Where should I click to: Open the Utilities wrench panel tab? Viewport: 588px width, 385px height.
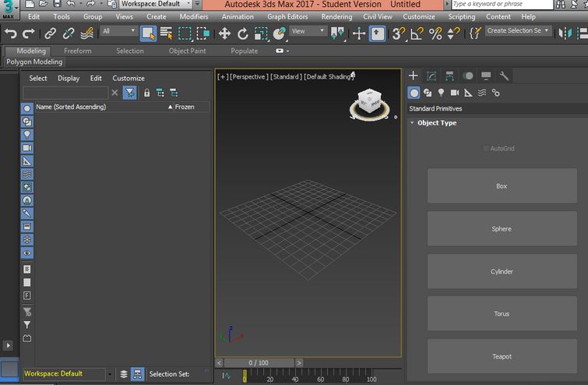pos(504,76)
